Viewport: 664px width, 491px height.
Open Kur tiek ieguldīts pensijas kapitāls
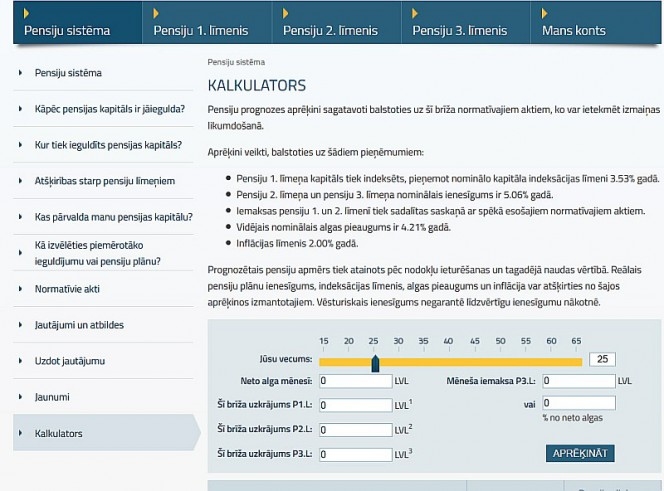(x=107, y=145)
